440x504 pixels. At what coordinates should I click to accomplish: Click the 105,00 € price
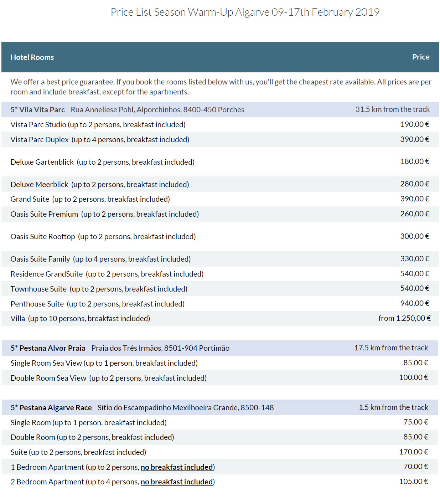[x=414, y=482]
